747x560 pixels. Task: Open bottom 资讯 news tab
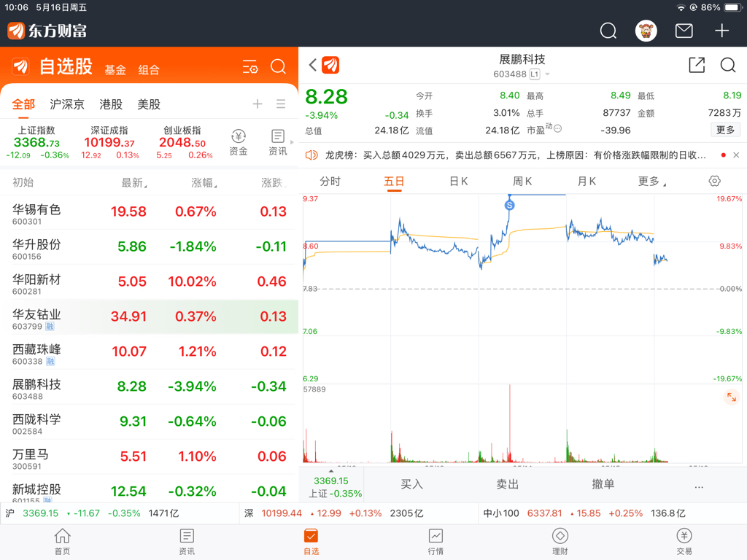187,542
